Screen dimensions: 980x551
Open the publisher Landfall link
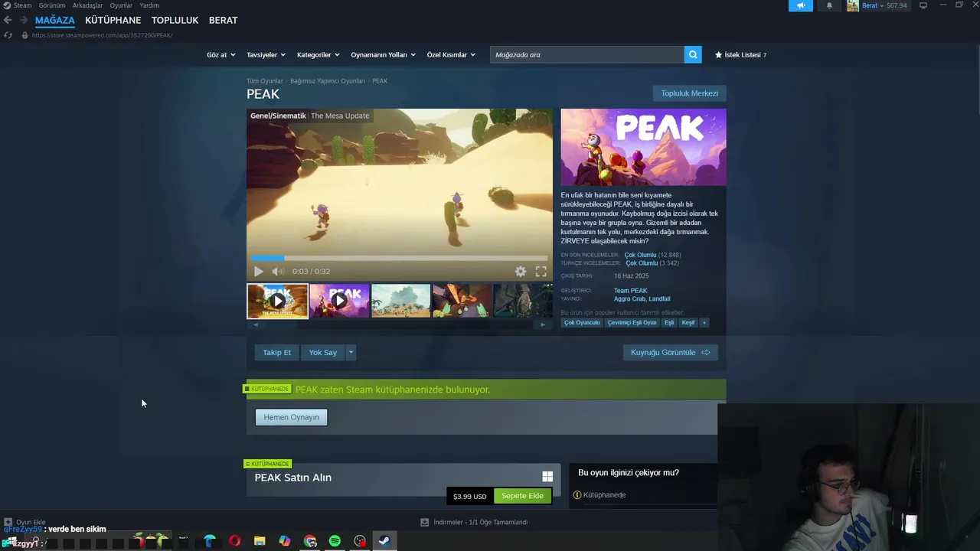tap(660, 299)
